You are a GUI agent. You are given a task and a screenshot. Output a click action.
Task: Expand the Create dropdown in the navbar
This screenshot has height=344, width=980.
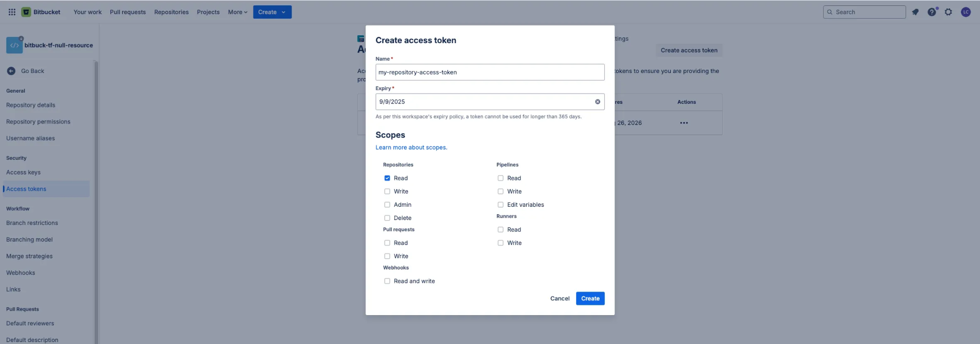(x=272, y=12)
